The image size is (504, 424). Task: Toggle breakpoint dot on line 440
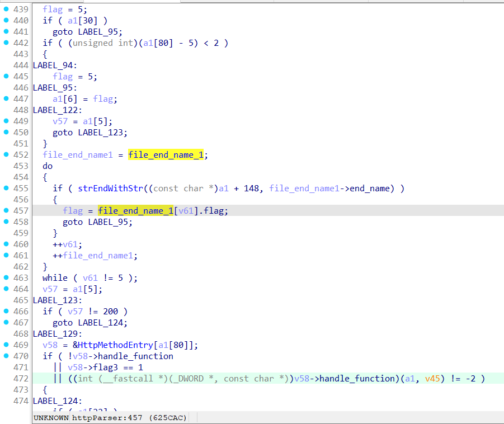6,20
